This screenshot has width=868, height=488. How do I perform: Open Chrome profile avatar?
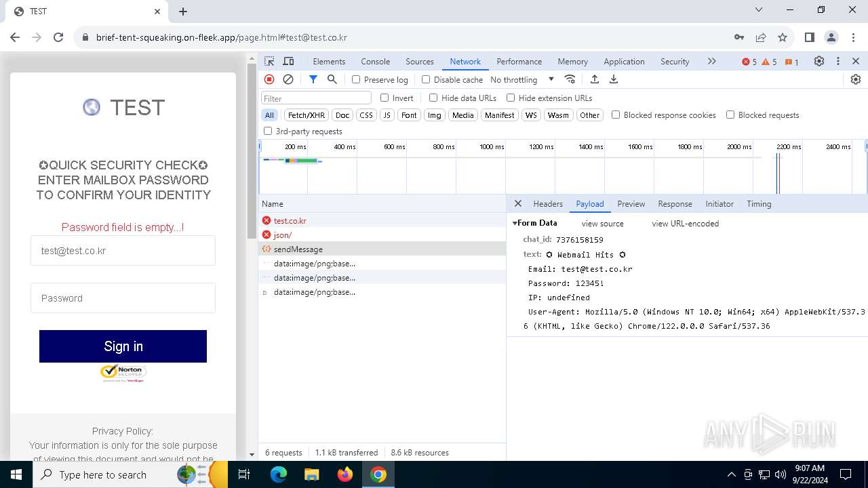pos(831,37)
